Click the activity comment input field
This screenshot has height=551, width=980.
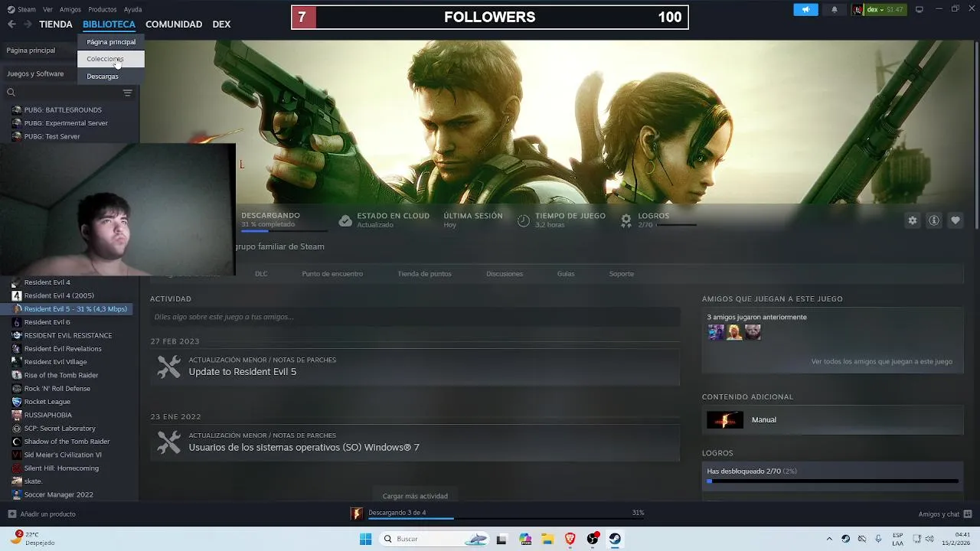[415, 317]
